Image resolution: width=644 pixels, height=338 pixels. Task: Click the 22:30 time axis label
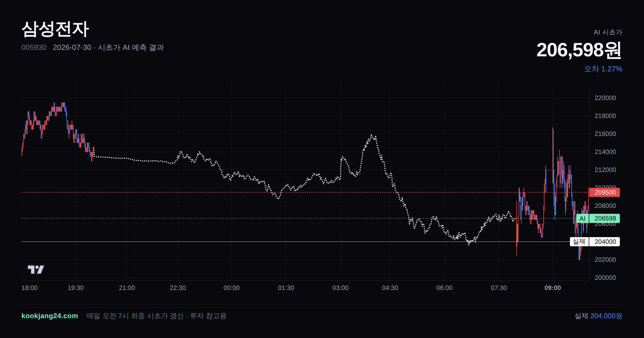point(178,288)
